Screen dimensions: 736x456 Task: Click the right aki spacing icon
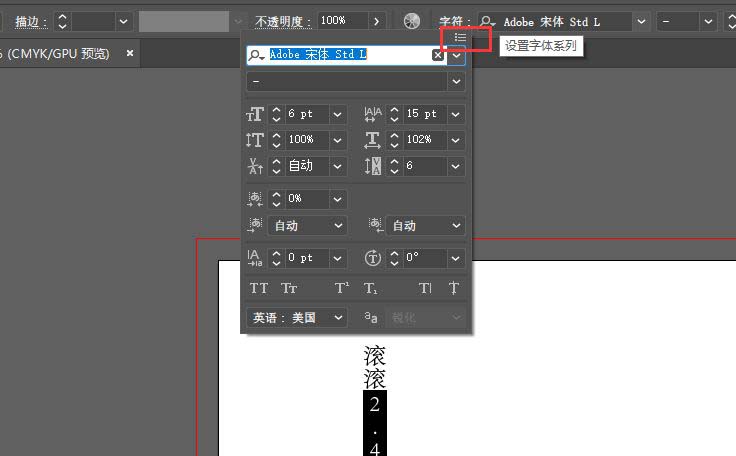tap(376, 225)
